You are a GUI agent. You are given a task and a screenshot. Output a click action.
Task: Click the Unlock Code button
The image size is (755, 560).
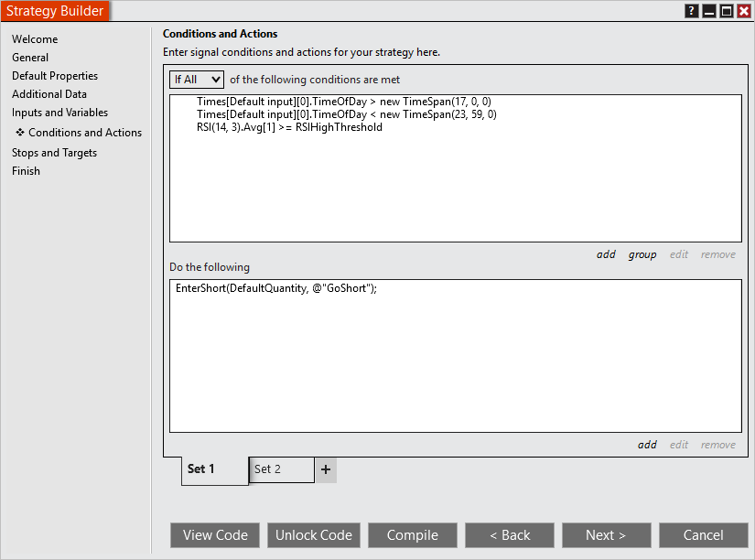[313, 535]
